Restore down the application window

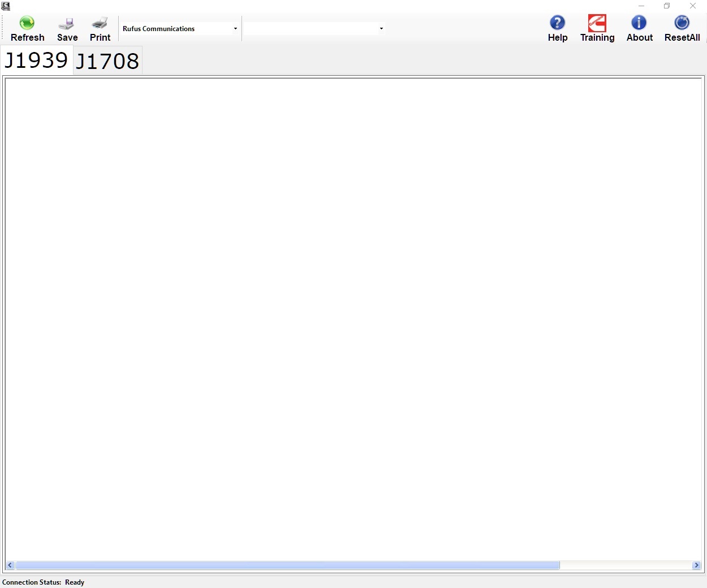[667, 6]
